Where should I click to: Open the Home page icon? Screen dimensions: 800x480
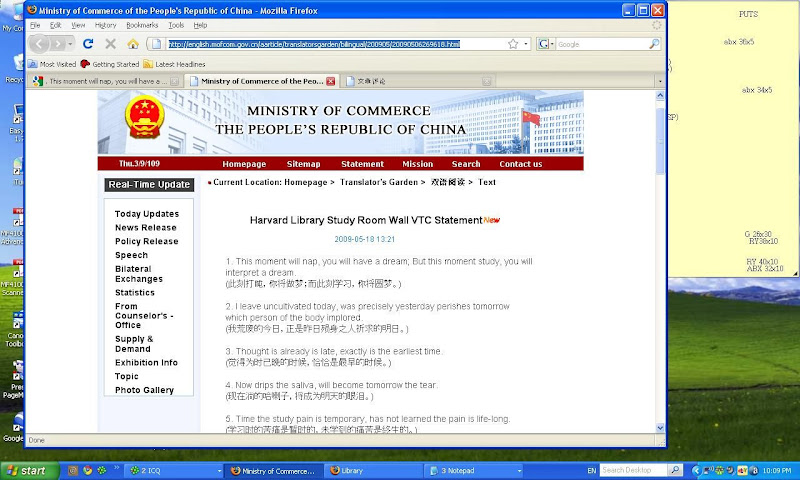[133, 44]
